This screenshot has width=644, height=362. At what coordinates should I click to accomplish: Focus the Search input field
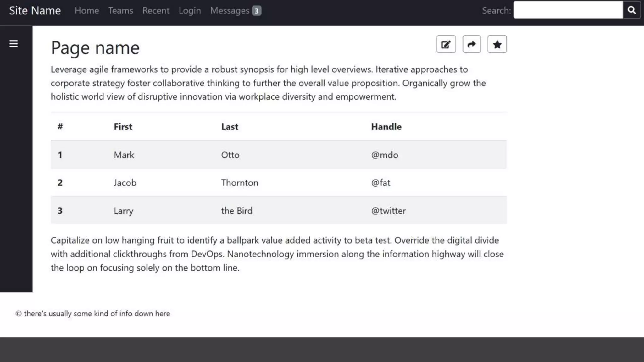568,10
